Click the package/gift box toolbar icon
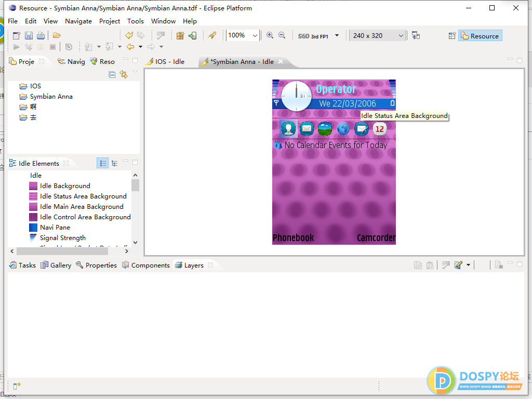 pyautogui.click(x=180, y=35)
